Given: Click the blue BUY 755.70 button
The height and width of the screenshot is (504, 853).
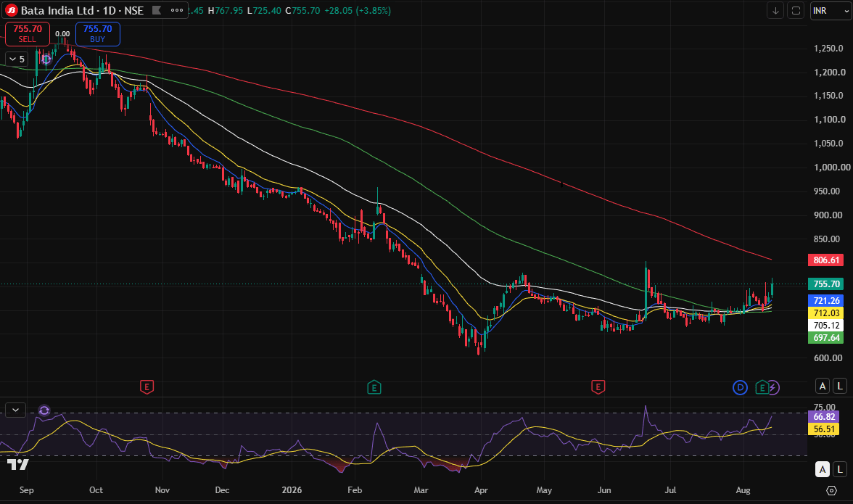Looking at the screenshot, I should click(97, 33).
